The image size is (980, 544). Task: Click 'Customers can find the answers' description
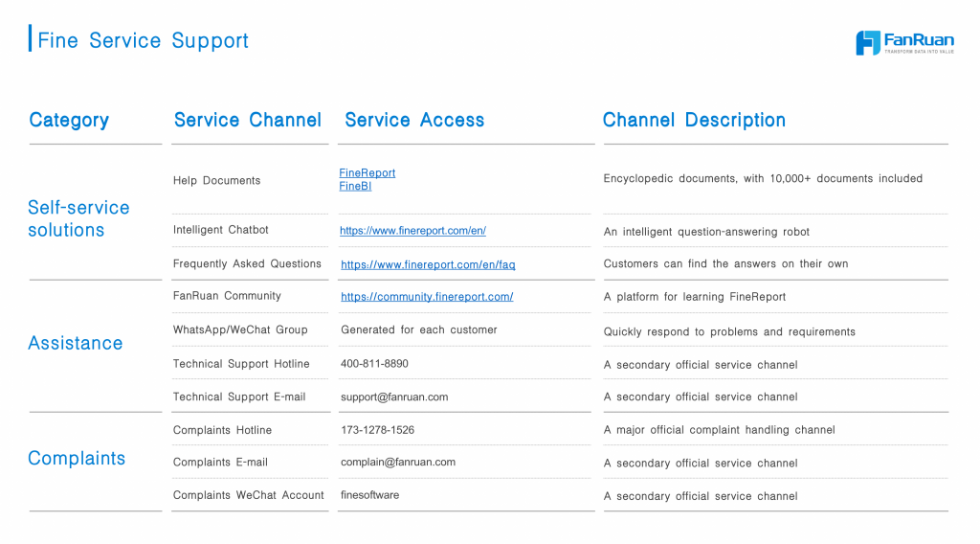coord(725,264)
